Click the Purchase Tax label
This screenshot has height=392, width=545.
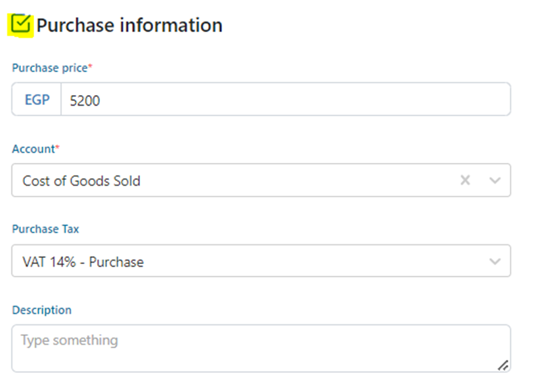[x=45, y=229]
